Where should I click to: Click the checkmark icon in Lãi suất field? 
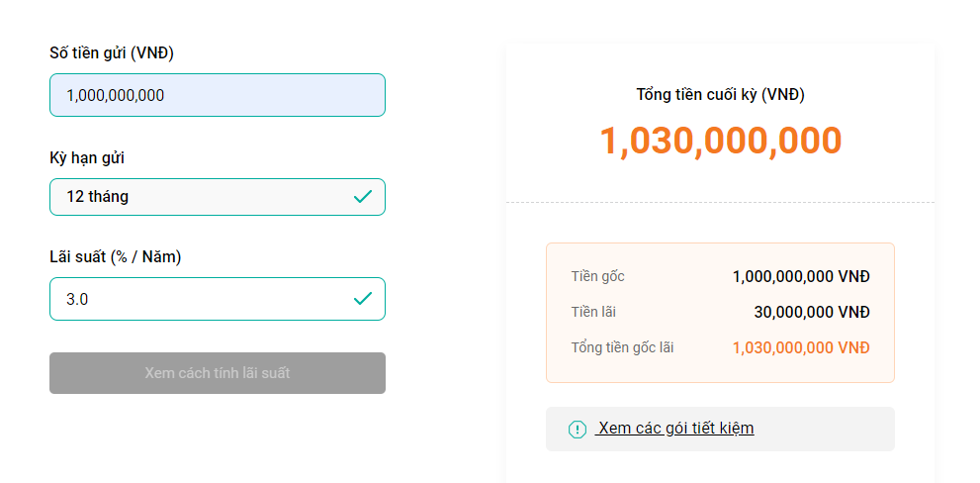point(363,299)
